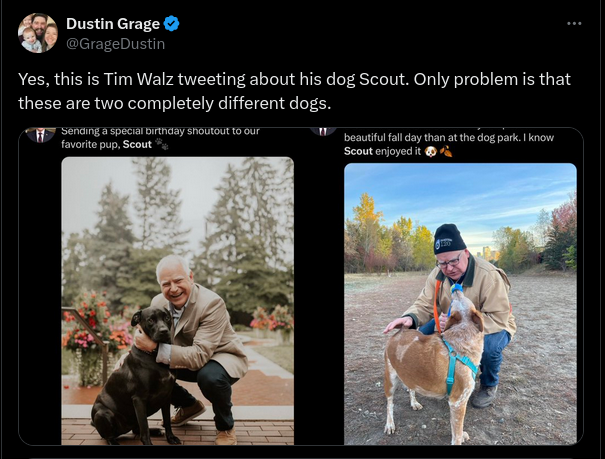
Task: Click the dog face emoji
Action: [430, 152]
